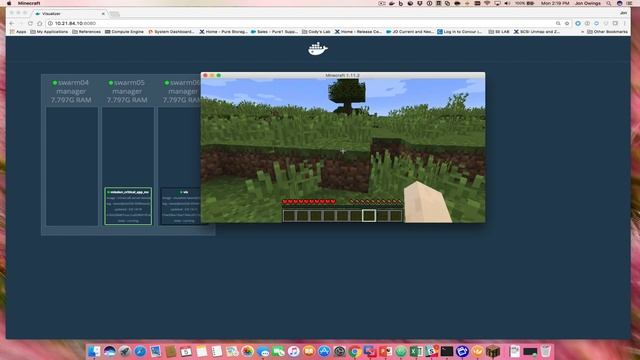Open JO Current and New bookmark
The image size is (640, 360).
[410, 31]
